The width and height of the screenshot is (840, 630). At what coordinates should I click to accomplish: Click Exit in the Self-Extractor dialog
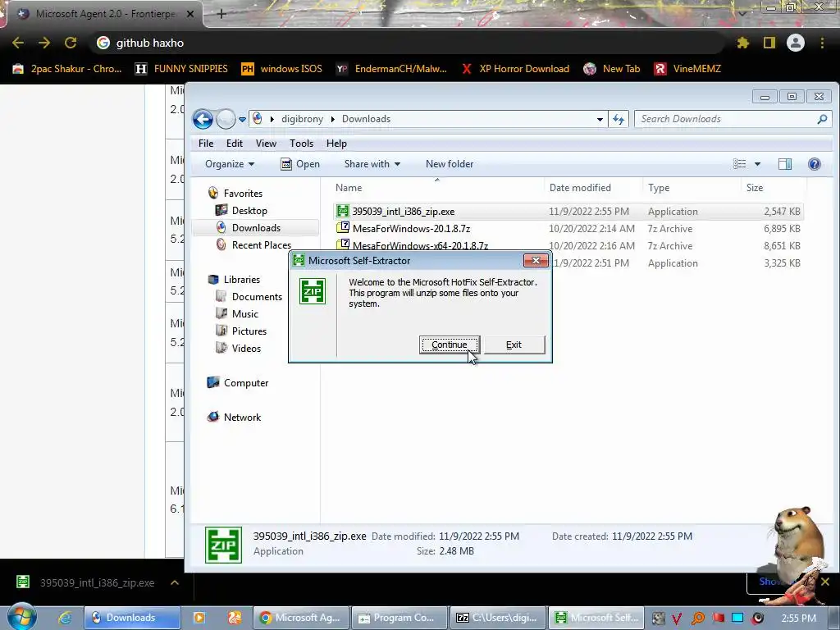click(514, 345)
